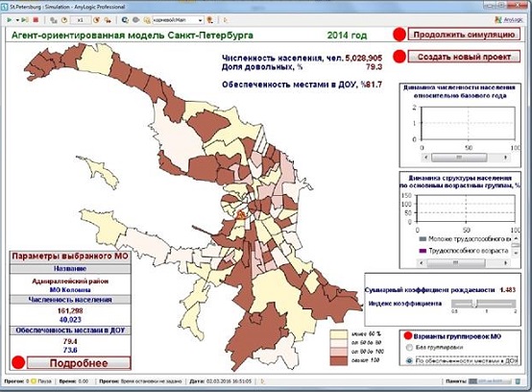Viewport: 532px width, 392px height.
Task: Click the 'Индекс коэффициента' slider handle
Action: coord(475,304)
